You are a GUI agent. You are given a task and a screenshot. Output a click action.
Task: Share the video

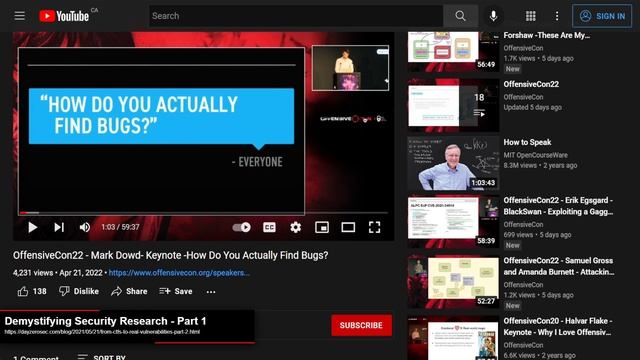tap(129, 291)
